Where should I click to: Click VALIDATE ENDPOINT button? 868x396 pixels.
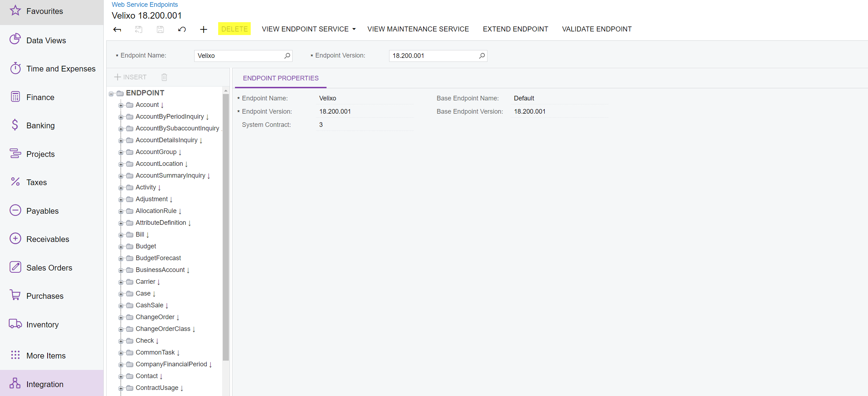(597, 29)
